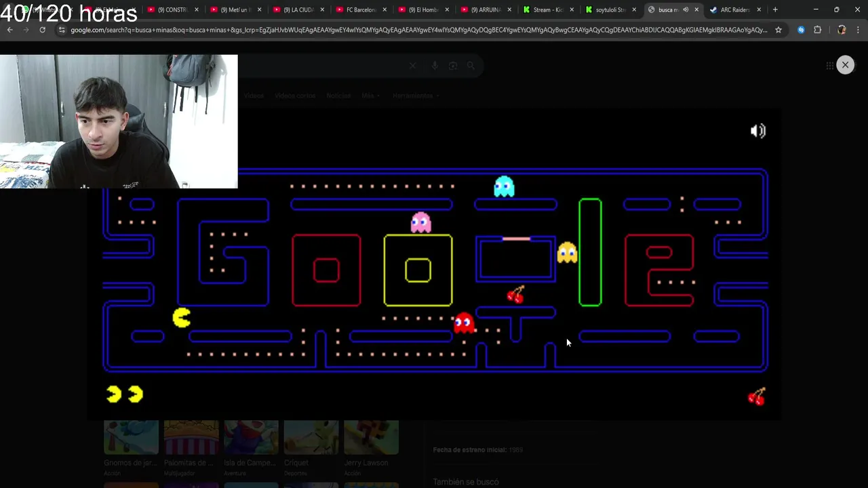Click the cherry level indicator below the maze
Screen dimensions: 868x488
click(756, 396)
